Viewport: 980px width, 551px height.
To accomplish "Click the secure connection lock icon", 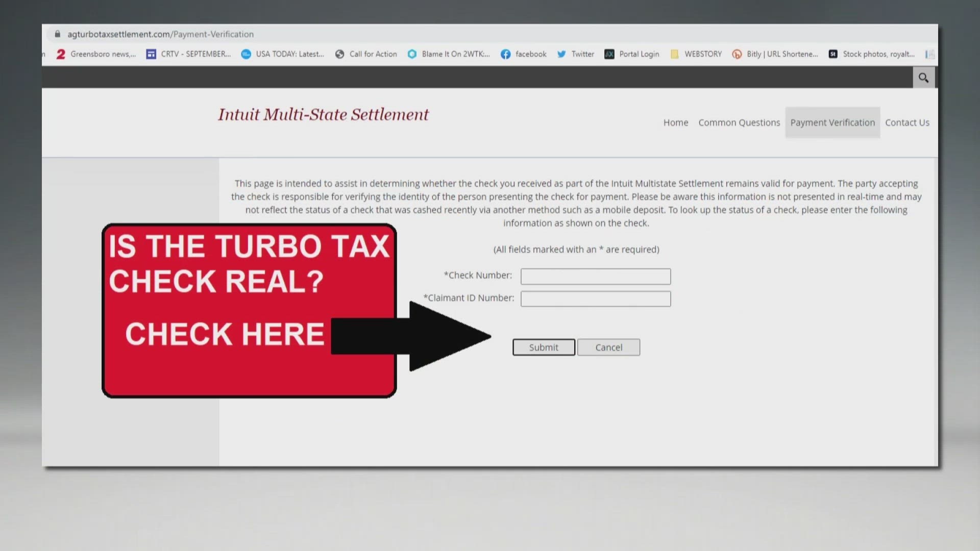I will [x=57, y=34].
